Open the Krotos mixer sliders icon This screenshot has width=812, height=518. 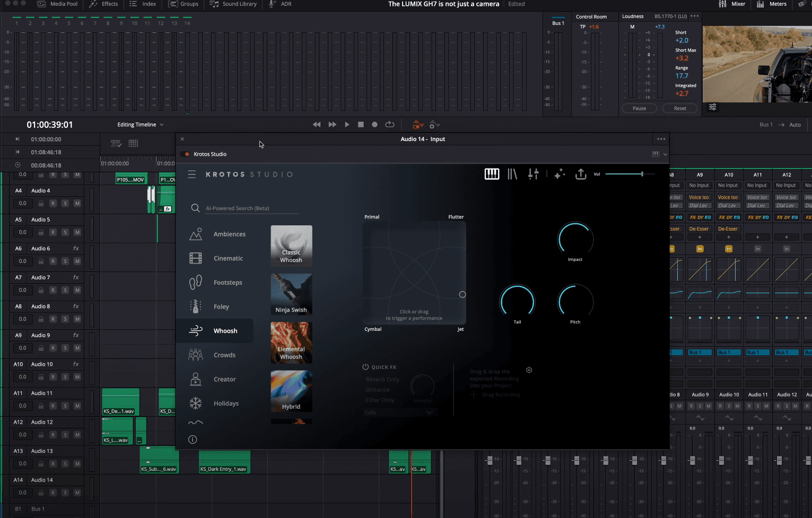point(534,174)
